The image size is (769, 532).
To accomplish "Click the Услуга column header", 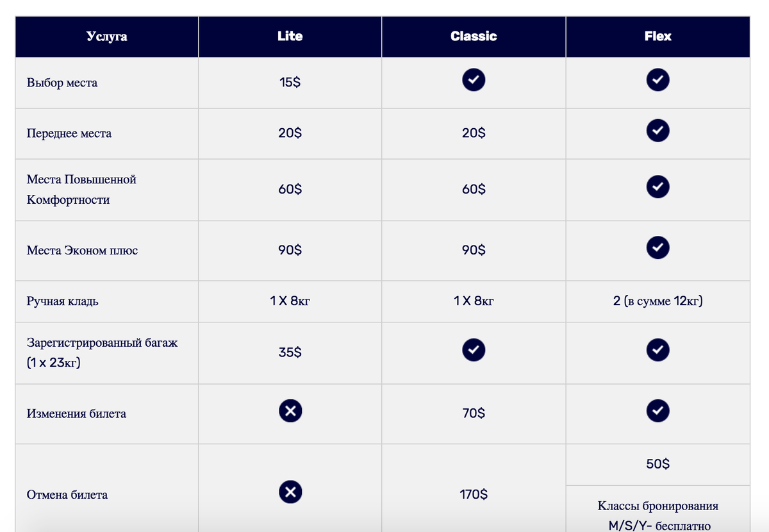I will click(107, 37).
